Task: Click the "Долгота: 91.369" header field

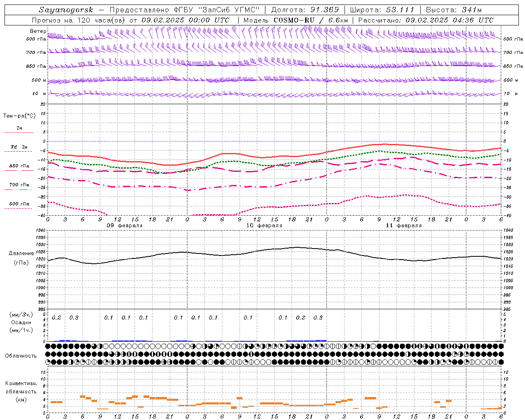Action: click(305, 10)
